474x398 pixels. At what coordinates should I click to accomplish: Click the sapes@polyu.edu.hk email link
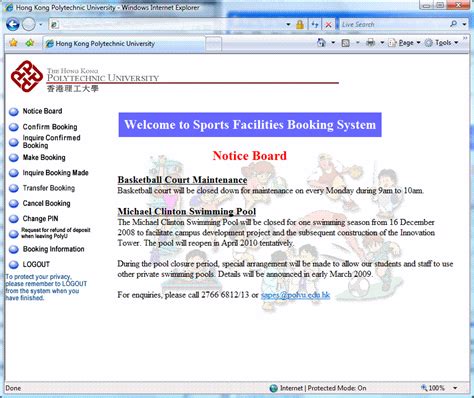tap(295, 295)
